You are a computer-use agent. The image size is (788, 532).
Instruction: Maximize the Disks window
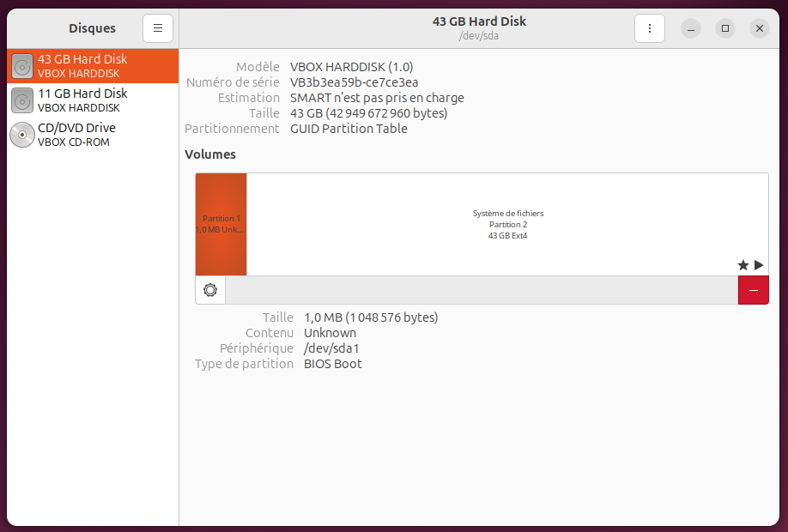(x=725, y=28)
